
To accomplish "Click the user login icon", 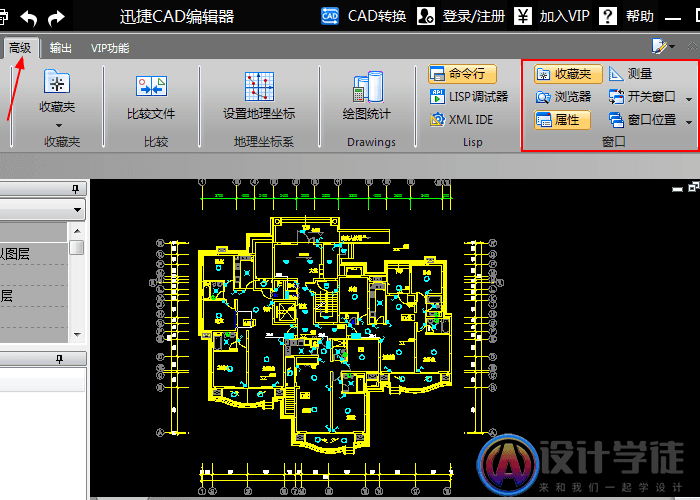I will click(x=425, y=17).
